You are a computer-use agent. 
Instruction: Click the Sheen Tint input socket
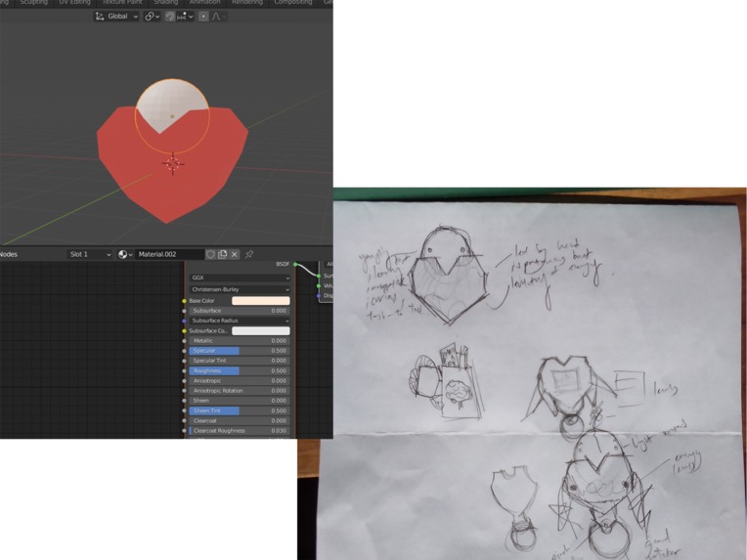185,410
